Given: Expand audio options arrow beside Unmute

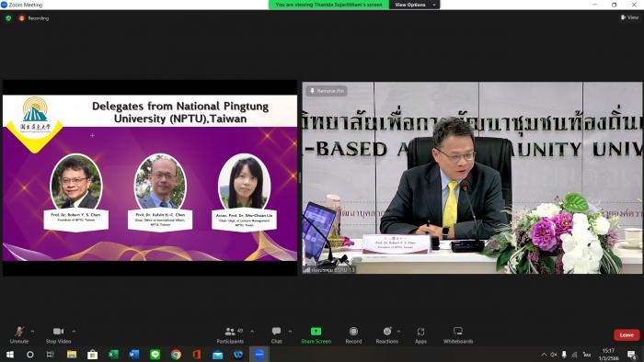Looking at the screenshot, I should click(32, 332).
